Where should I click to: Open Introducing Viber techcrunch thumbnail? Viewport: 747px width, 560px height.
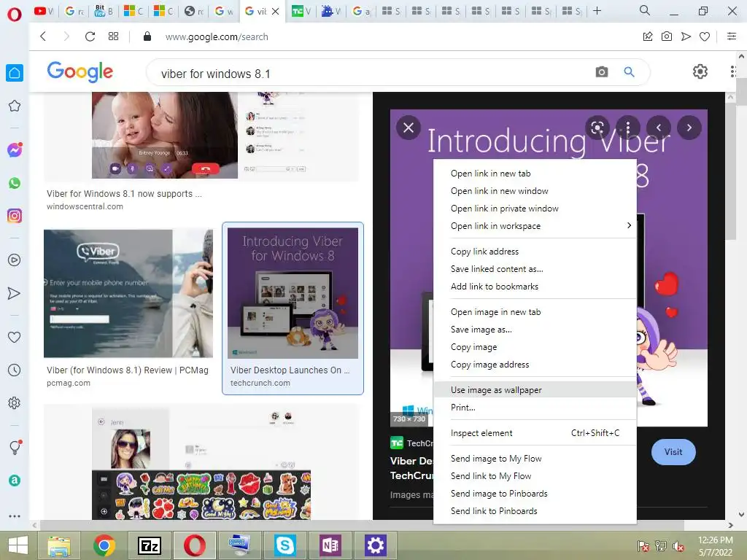click(x=293, y=293)
